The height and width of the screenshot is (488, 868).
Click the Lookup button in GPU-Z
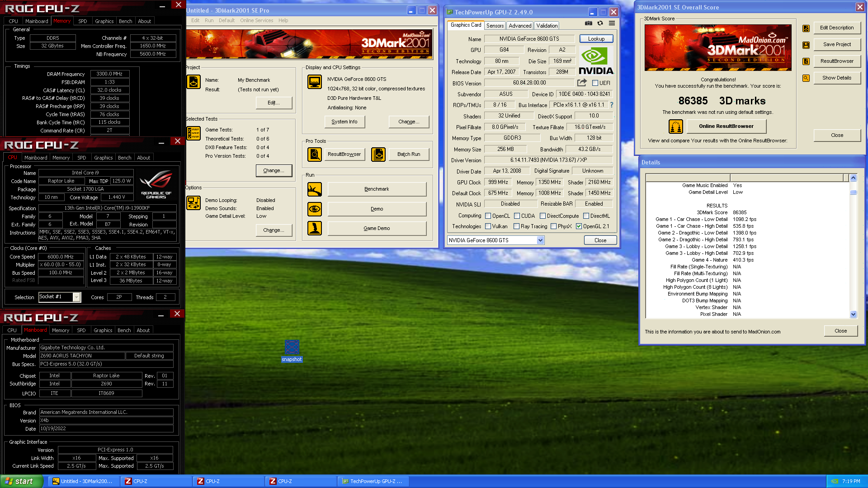click(x=596, y=39)
